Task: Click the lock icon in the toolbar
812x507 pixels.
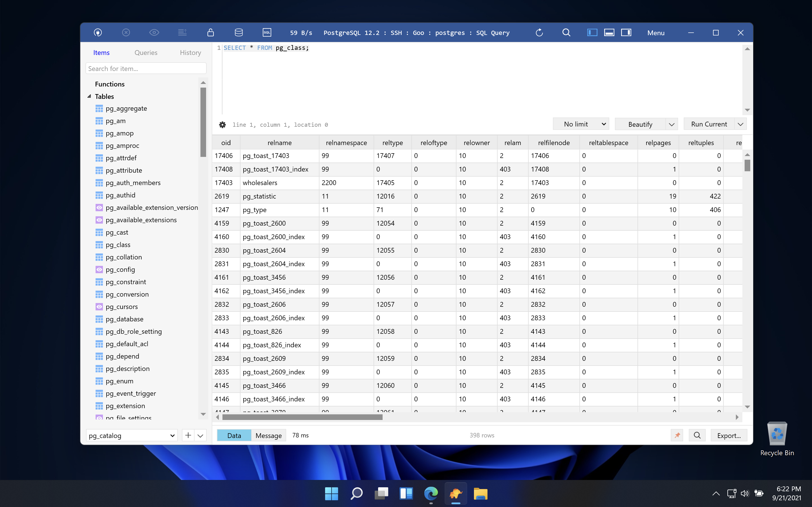Action: pyautogui.click(x=210, y=32)
